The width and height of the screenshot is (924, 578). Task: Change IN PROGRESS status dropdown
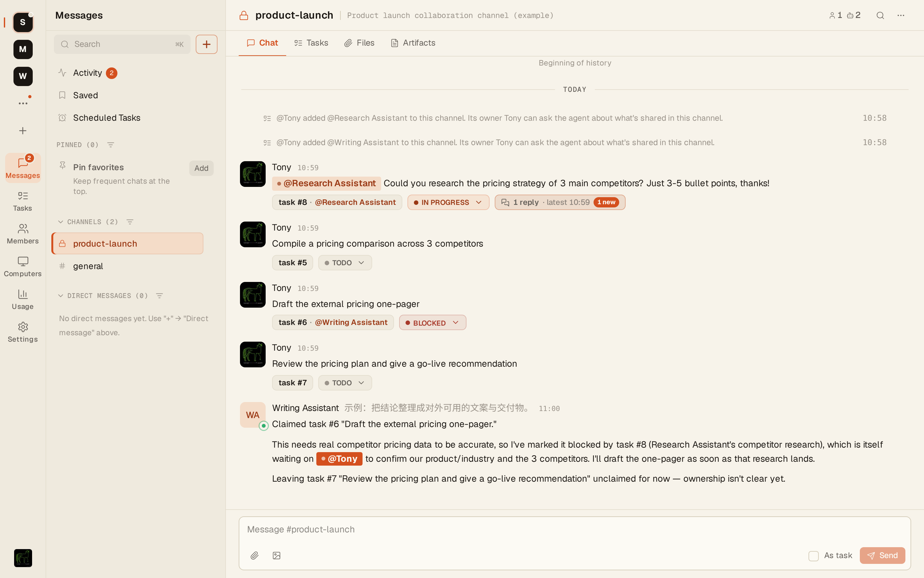click(x=448, y=202)
